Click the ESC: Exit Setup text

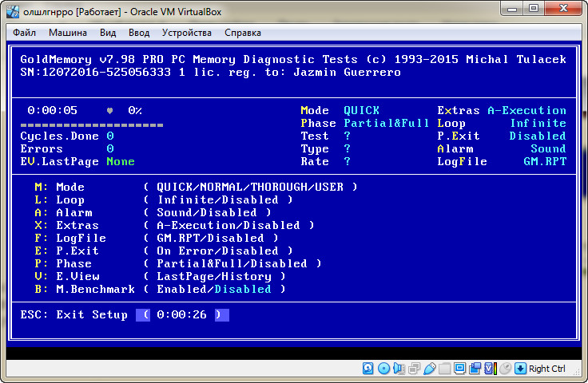tap(73, 314)
